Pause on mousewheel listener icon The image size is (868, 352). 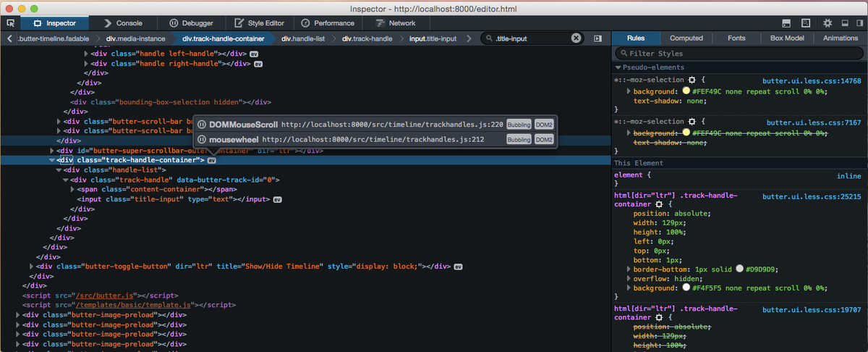tap(202, 139)
